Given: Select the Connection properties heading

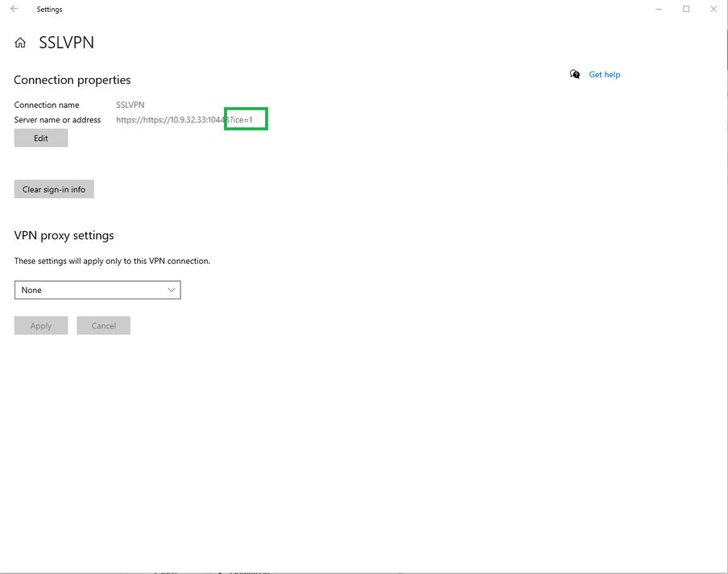Looking at the screenshot, I should click(72, 80).
